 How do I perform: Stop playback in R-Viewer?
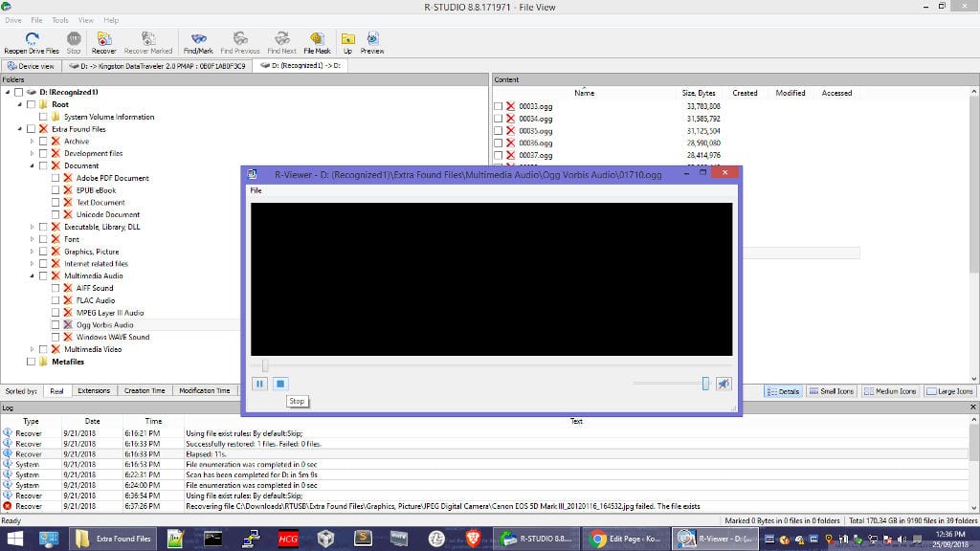pos(280,384)
